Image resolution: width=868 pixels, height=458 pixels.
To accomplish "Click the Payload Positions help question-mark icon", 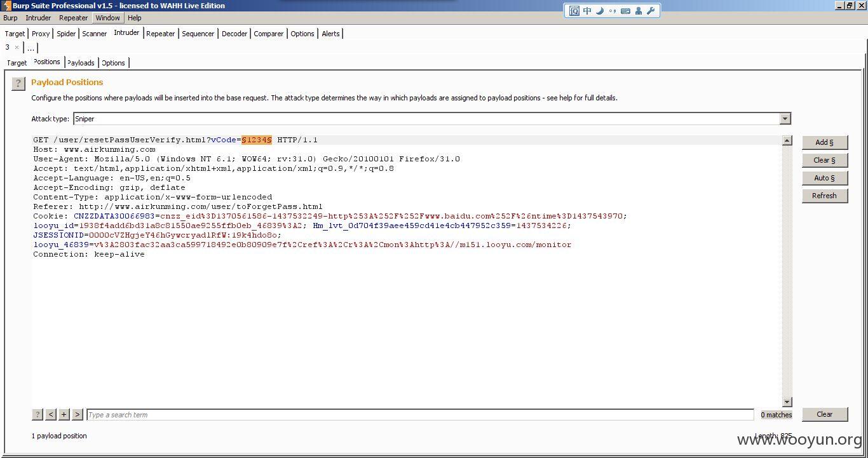I will click(18, 83).
